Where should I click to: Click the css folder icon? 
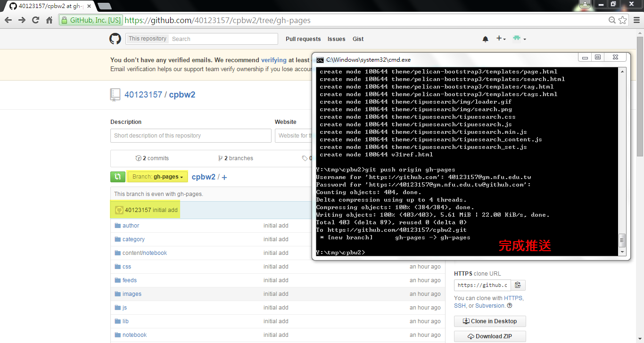tap(117, 267)
